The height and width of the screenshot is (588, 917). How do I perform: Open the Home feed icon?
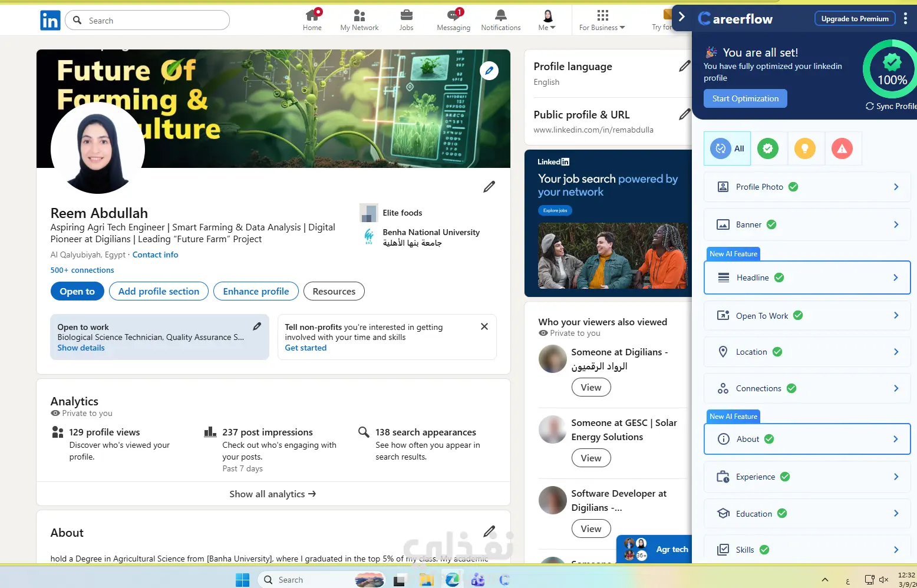click(312, 15)
